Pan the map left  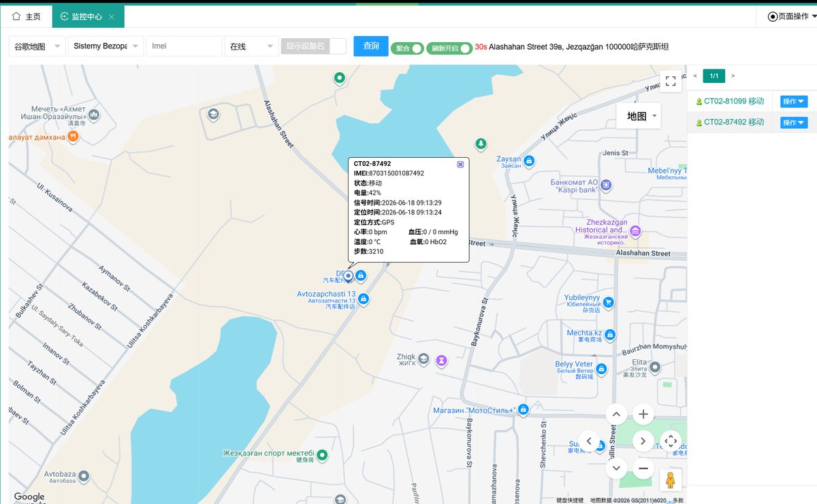click(x=589, y=441)
